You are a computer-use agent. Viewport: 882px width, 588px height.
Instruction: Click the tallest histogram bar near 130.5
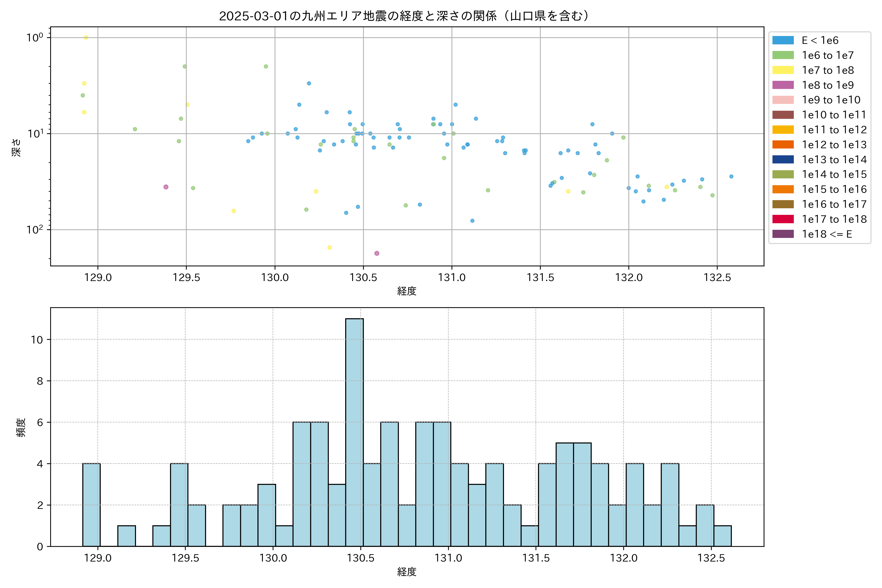[x=354, y=431]
